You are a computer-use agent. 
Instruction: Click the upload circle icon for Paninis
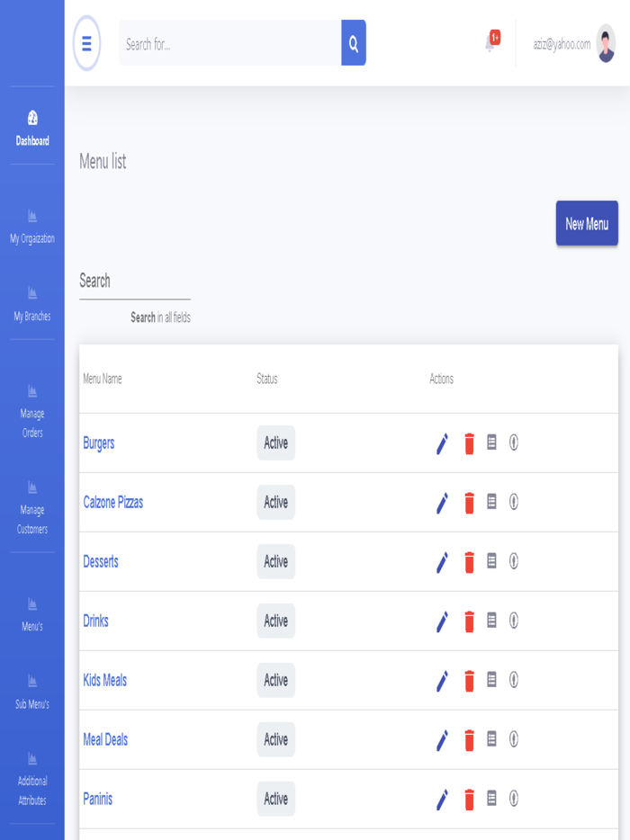tap(514, 799)
